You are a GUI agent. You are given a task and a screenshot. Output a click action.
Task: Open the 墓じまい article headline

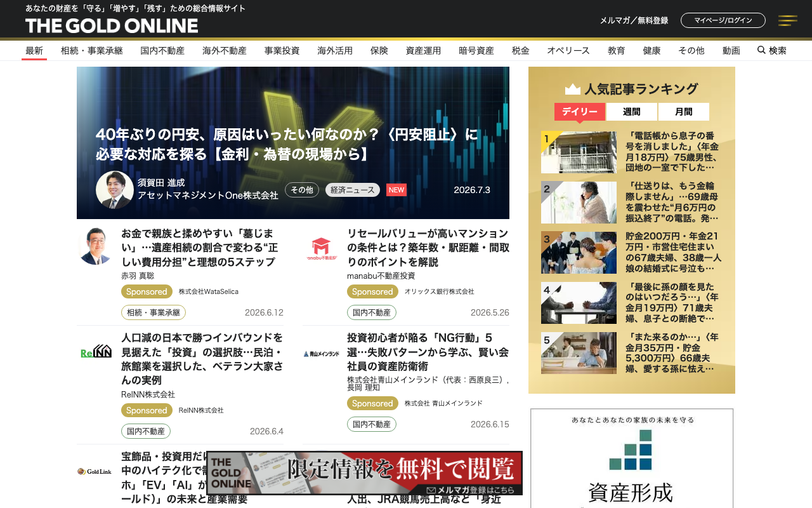click(199, 248)
